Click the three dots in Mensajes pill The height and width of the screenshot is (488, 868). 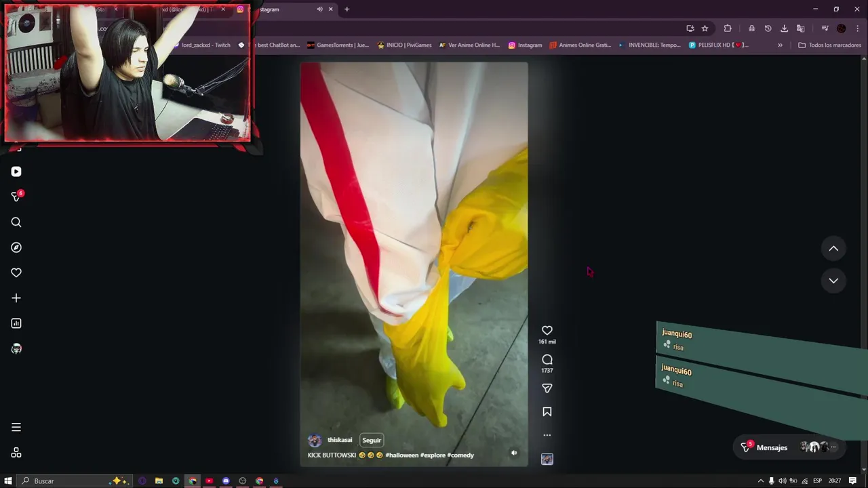[833, 447]
